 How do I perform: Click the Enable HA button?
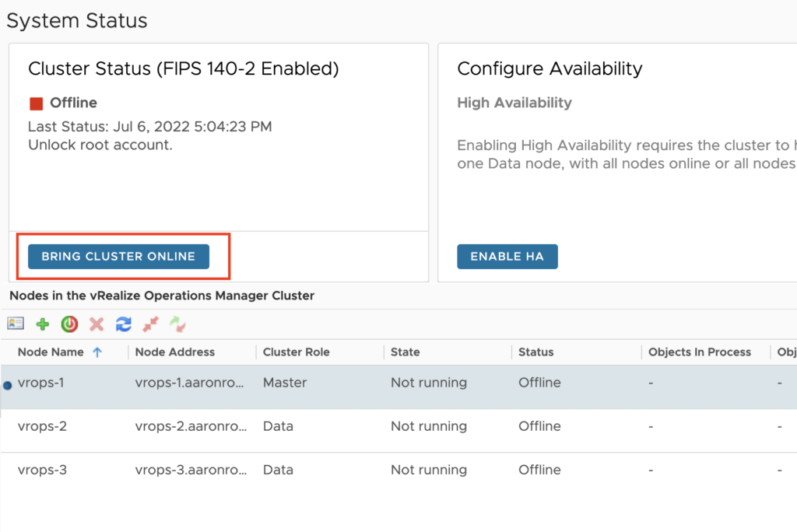(x=507, y=257)
